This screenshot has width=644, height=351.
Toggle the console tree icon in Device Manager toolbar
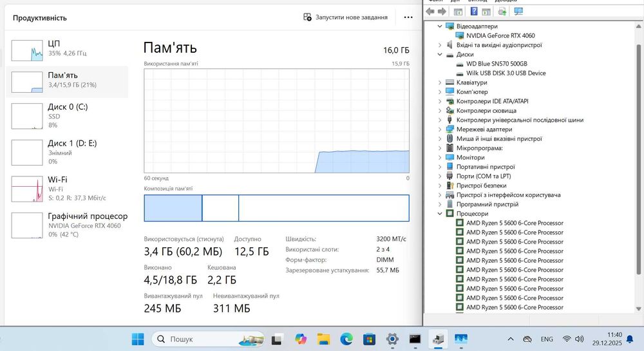(458, 12)
